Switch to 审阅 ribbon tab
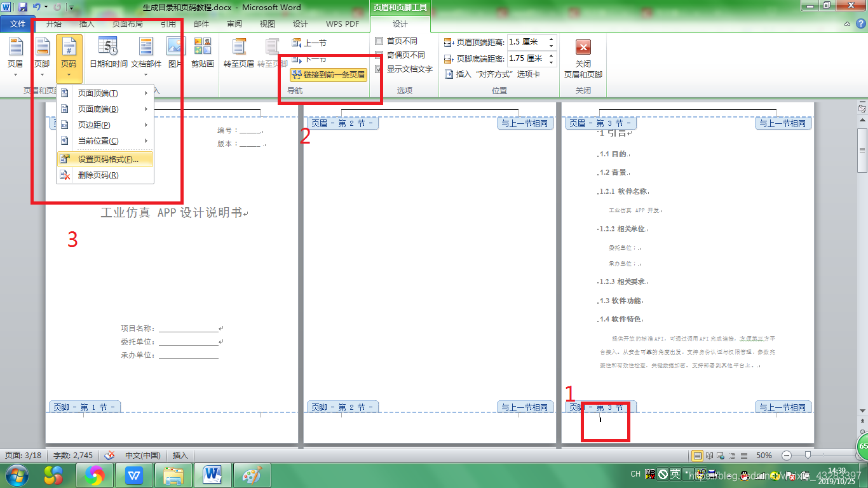The width and height of the screenshot is (868, 488). click(234, 24)
